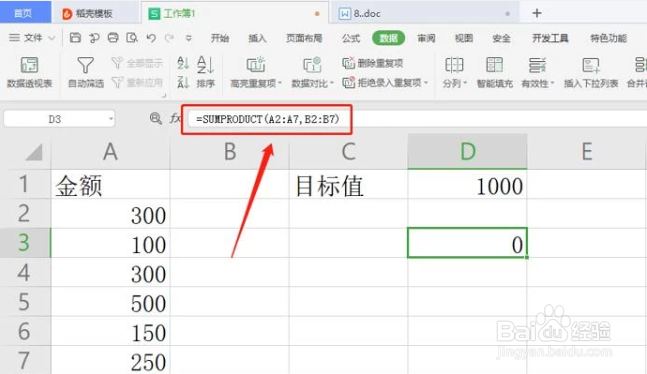
Task: Switch to the 视图 ribbon tab
Action: tap(464, 38)
